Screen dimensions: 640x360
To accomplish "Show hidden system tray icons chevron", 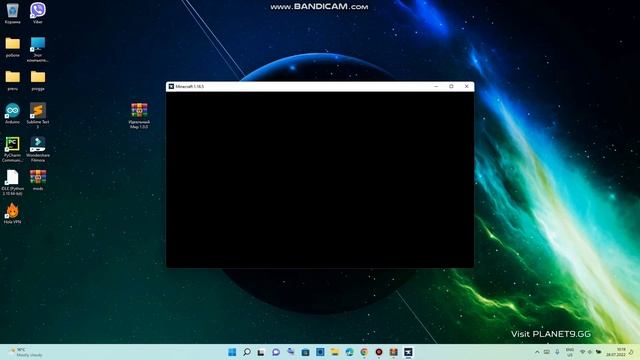I will click(537, 352).
